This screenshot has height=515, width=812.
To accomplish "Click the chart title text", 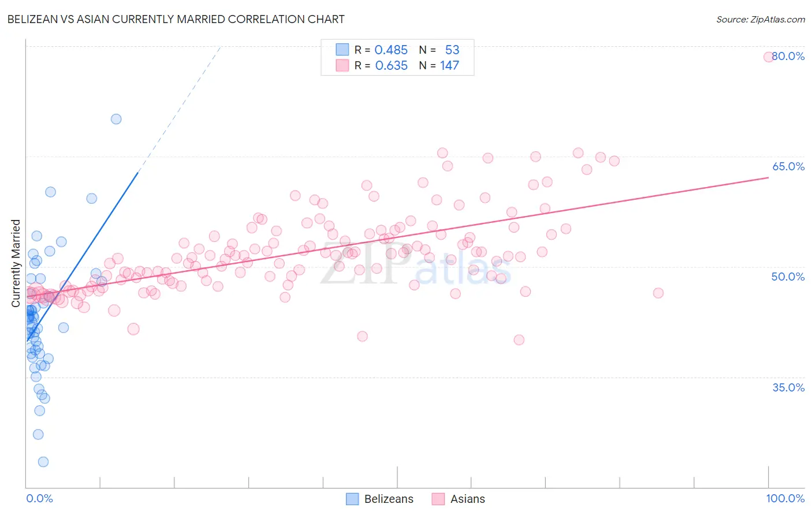I will [x=176, y=20].
